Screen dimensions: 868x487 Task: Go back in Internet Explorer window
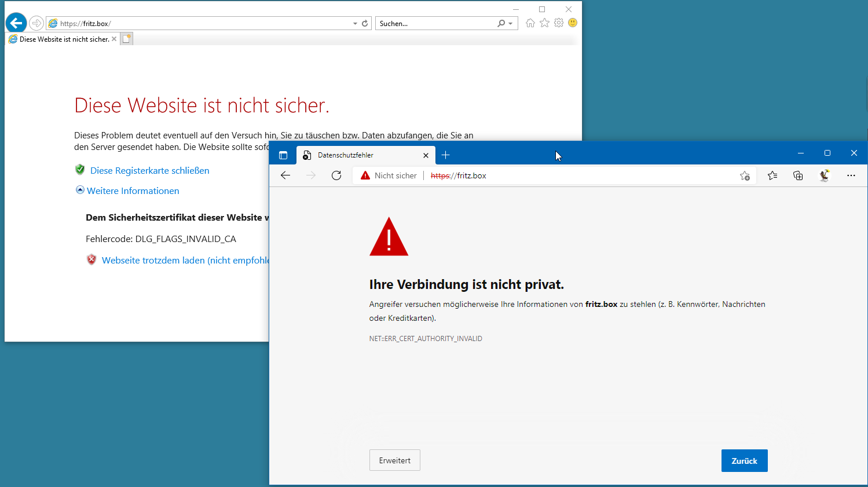pos(16,23)
